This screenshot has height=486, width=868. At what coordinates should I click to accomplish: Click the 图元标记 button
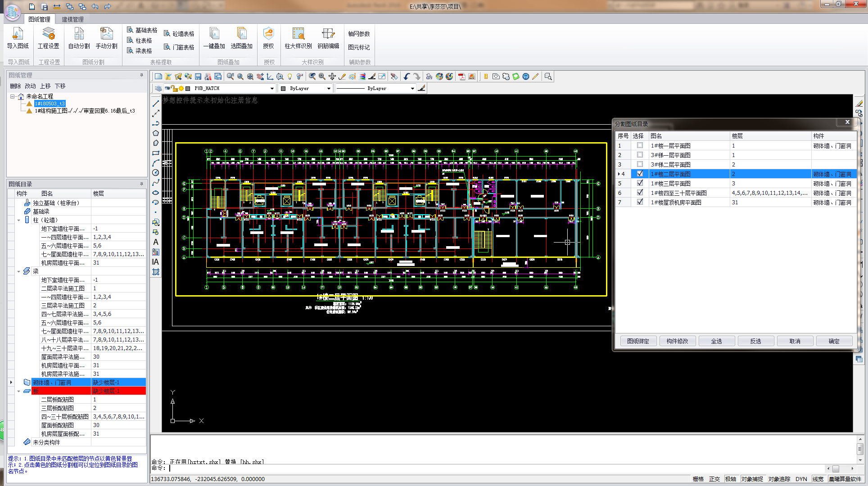[359, 47]
